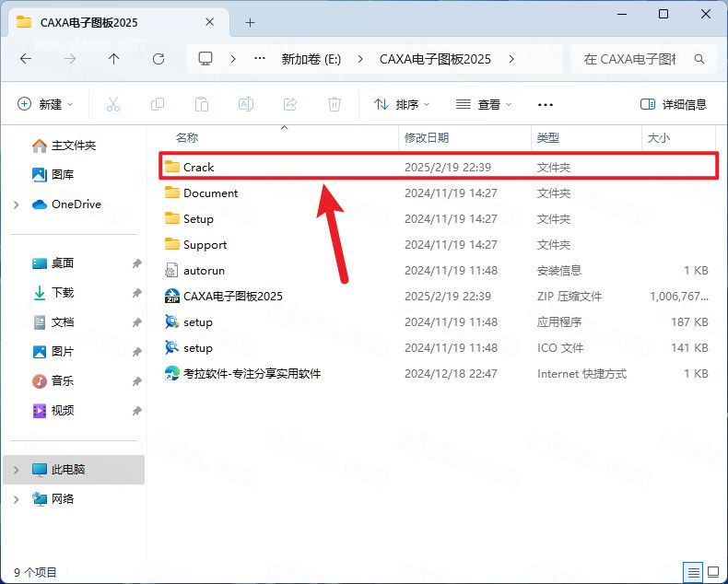Select the autorun setup information file icon

(171, 270)
